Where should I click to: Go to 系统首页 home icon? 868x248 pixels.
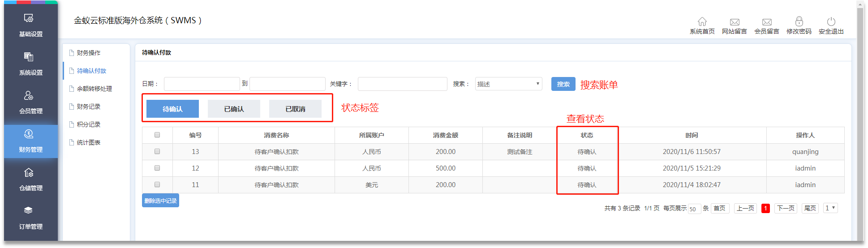coord(702,22)
